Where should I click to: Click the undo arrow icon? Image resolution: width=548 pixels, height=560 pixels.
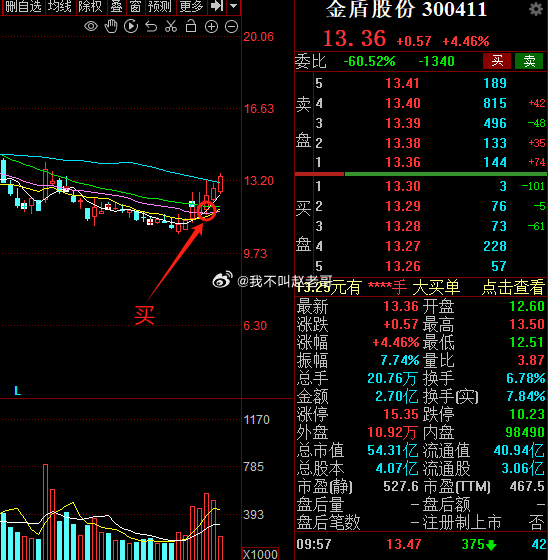coord(151,27)
